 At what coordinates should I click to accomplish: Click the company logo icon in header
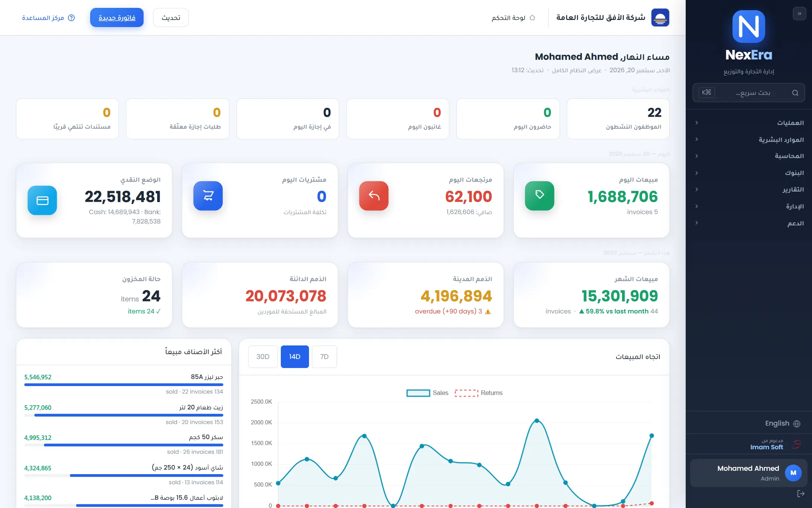[x=660, y=18]
